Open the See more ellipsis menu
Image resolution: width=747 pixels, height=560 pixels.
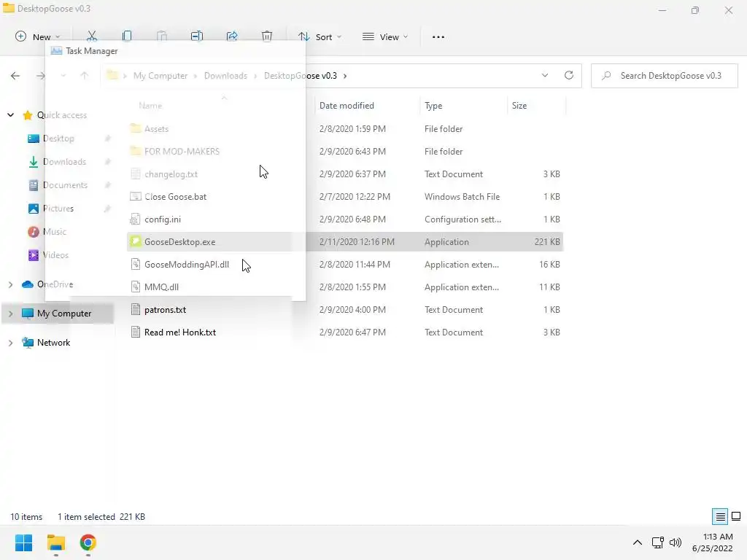pos(438,36)
